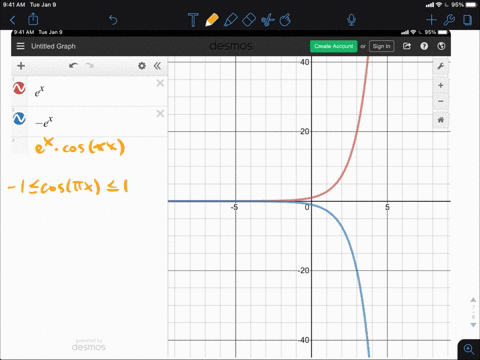Image resolution: width=480 pixels, height=360 pixels.
Task: Open the wrench settings in notes toolbar
Action: (x=449, y=20)
